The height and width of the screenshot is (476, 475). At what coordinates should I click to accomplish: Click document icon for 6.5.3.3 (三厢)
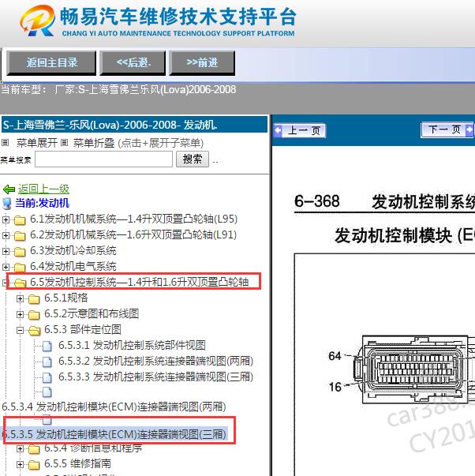47,377
